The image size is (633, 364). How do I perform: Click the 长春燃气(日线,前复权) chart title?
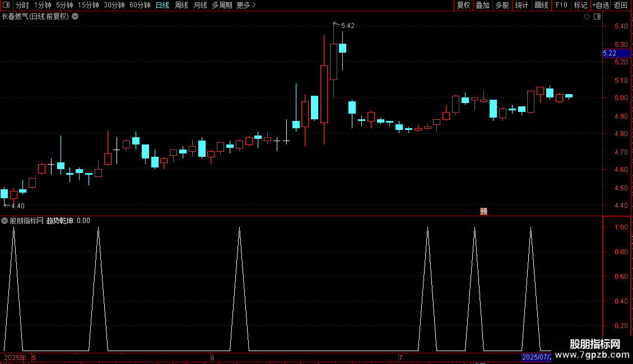[35, 17]
